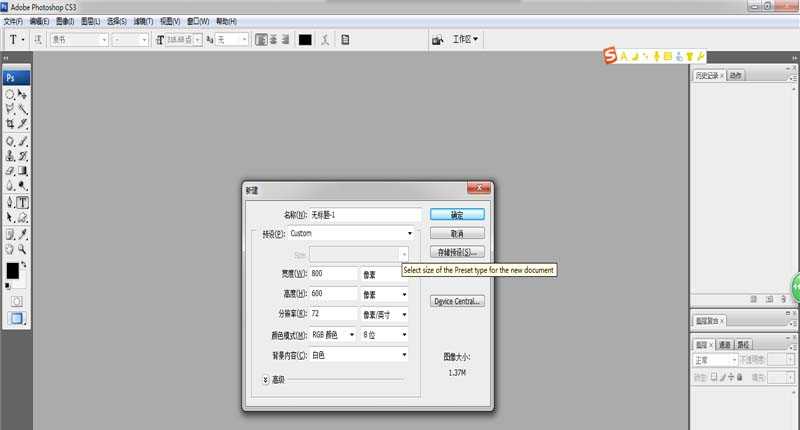Toggle left text alignment in options bar
This screenshot has width=800, height=430.
[260, 40]
